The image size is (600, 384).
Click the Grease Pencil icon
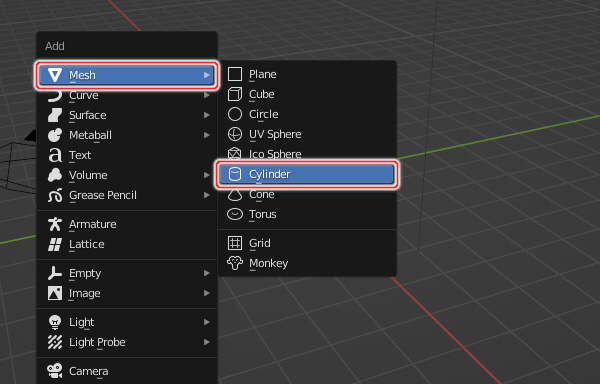(x=55, y=195)
